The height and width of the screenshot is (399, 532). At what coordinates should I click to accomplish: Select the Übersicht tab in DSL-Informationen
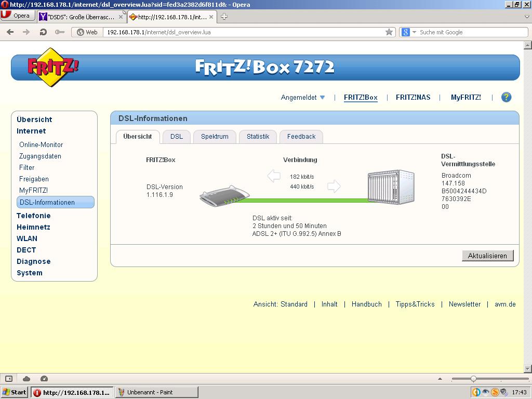click(x=138, y=137)
